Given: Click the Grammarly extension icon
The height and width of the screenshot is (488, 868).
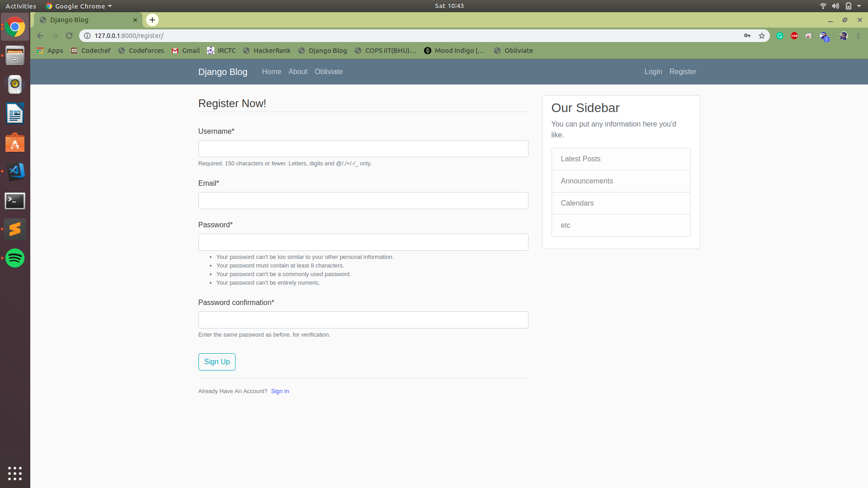Looking at the screenshot, I should [x=780, y=36].
